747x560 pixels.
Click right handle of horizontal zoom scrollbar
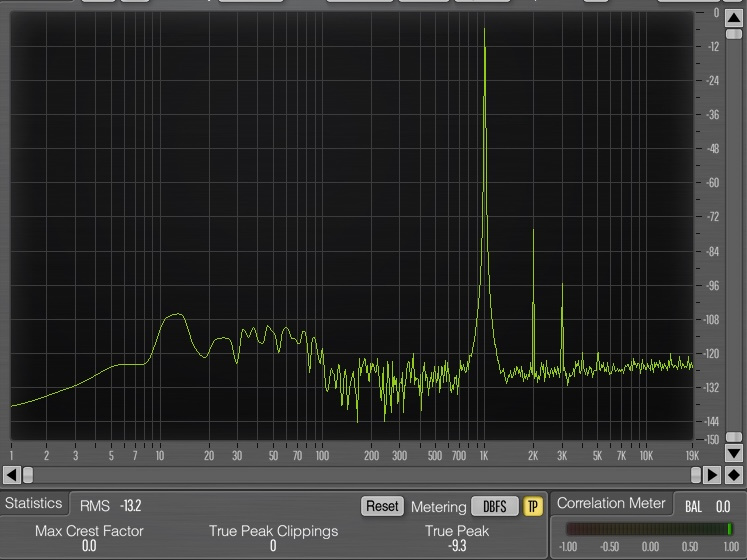[696, 474]
